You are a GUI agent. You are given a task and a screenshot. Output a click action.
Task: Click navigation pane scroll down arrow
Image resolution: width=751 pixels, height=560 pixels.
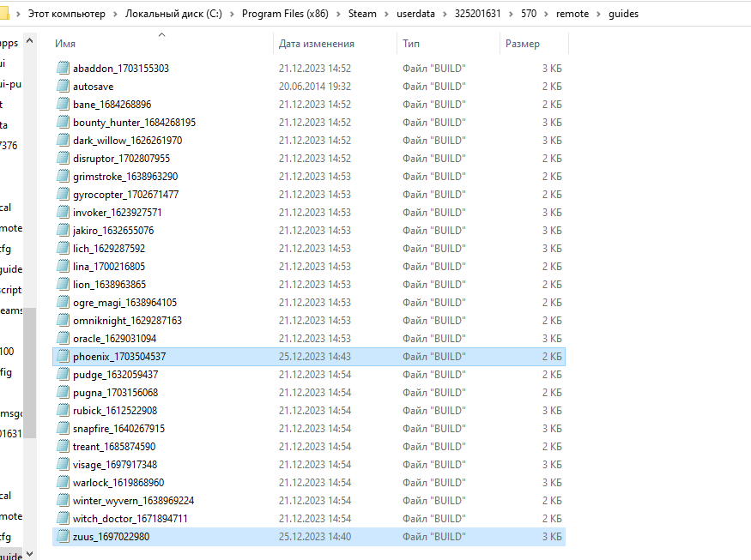click(30, 554)
